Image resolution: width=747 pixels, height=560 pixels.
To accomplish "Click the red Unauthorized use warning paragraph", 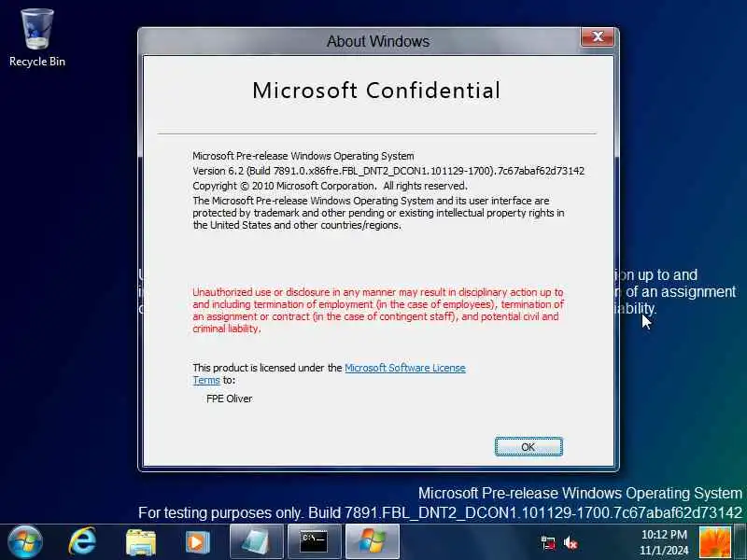I will click(x=378, y=311).
